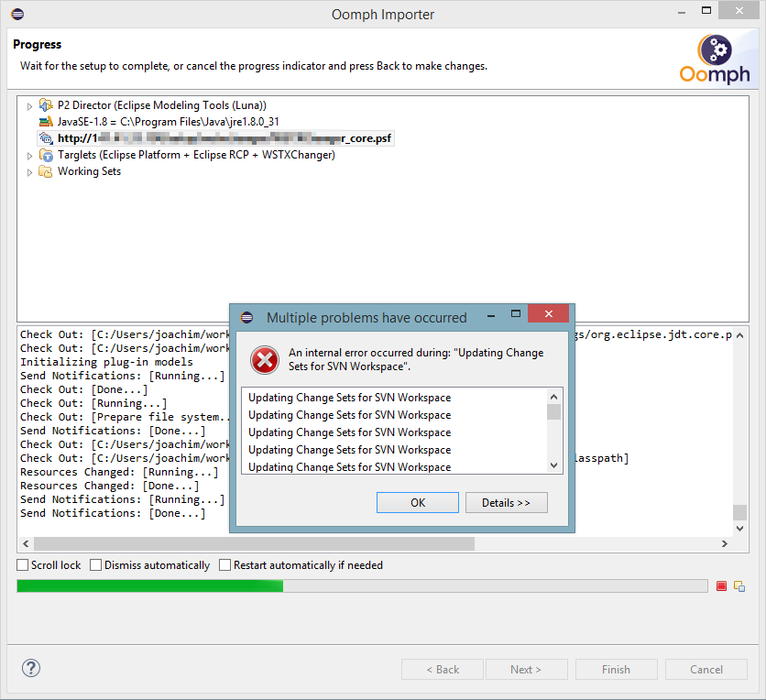The image size is (766, 700).
Task: Click the Finish button
Action: pos(616,669)
